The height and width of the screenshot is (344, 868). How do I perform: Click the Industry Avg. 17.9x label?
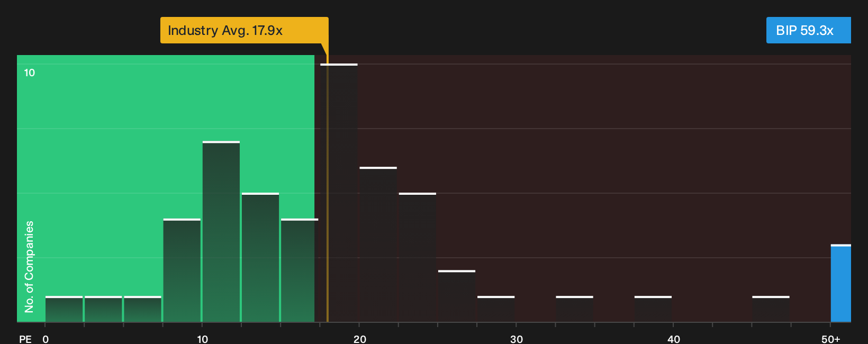pos(245,30)
